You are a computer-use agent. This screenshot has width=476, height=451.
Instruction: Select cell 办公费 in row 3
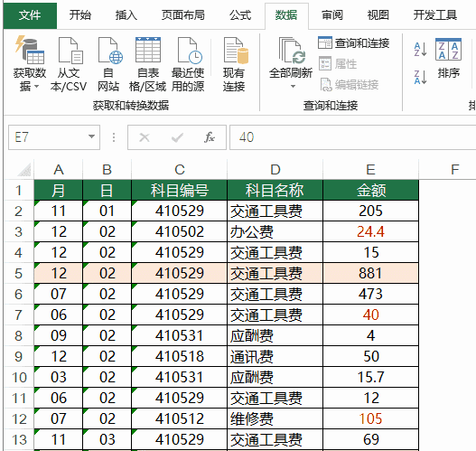click(x=275, y=231)
